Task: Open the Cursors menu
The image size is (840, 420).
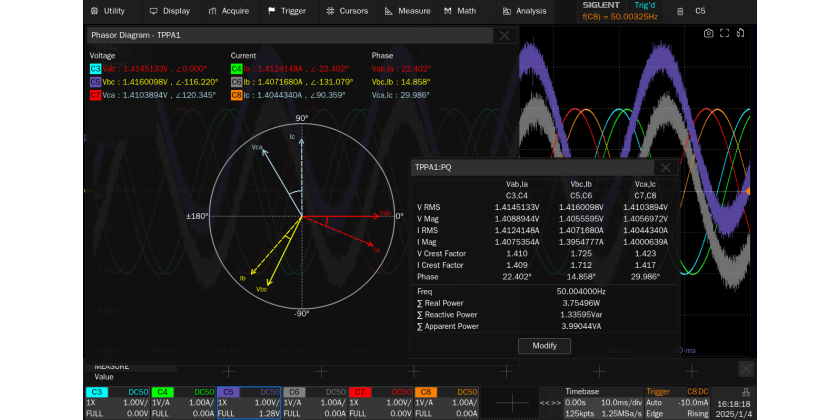Action: (x=348, y=11)
